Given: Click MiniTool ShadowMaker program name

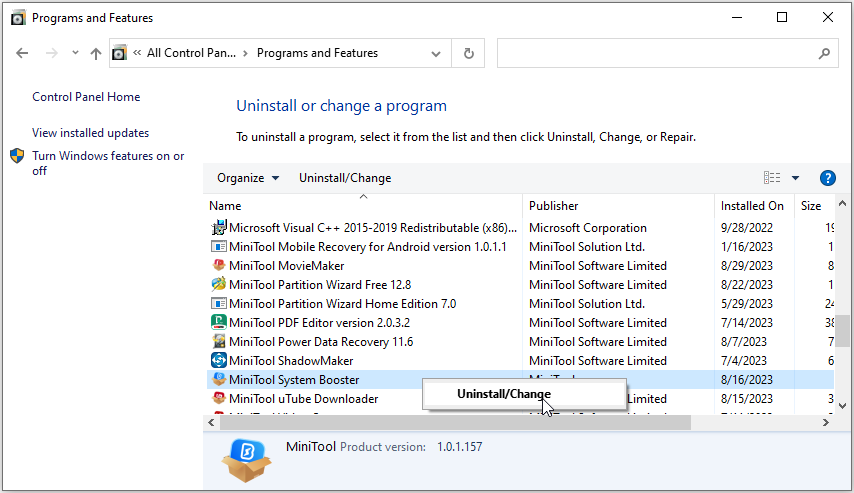Looking at the screenshot, I should point(291,361).
